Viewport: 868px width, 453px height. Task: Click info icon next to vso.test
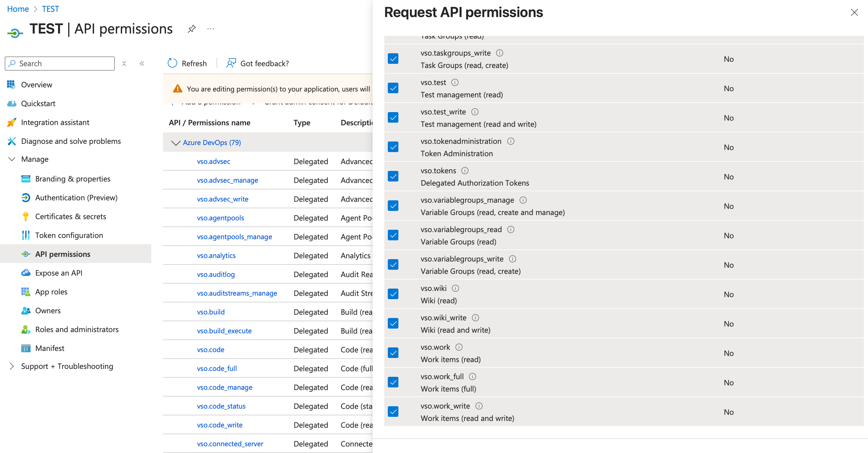[455, 83]
